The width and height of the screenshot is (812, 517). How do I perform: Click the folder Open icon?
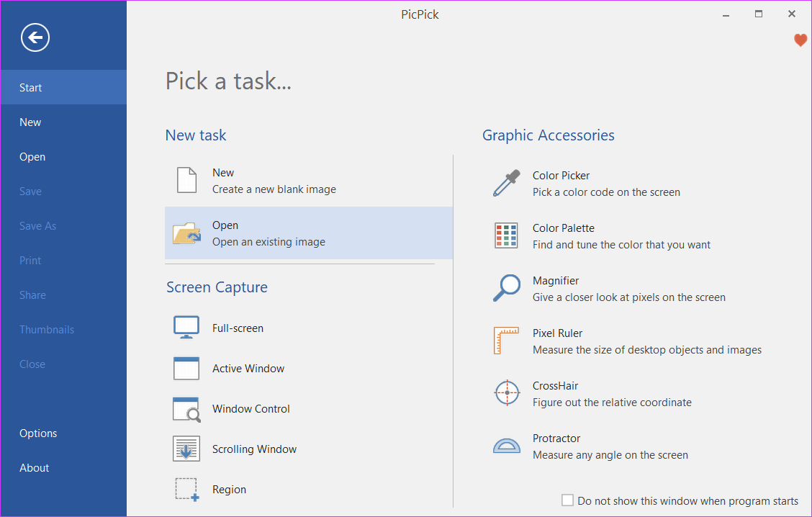186,233
